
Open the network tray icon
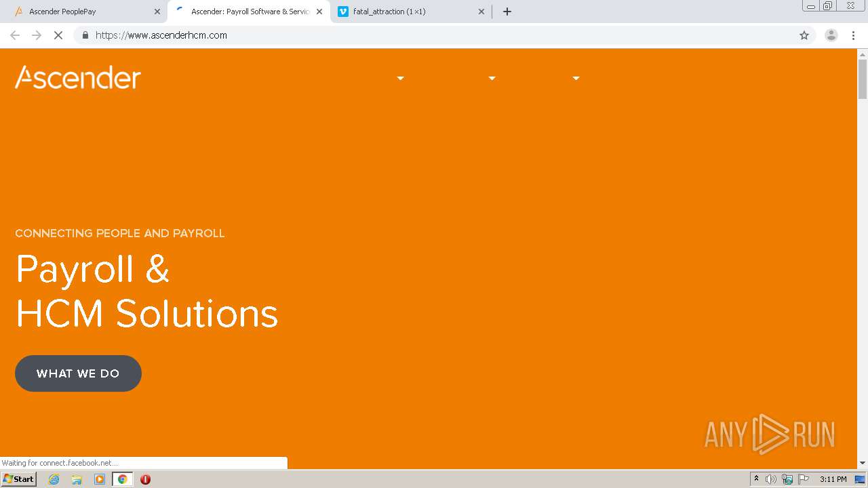click(787, 479)
